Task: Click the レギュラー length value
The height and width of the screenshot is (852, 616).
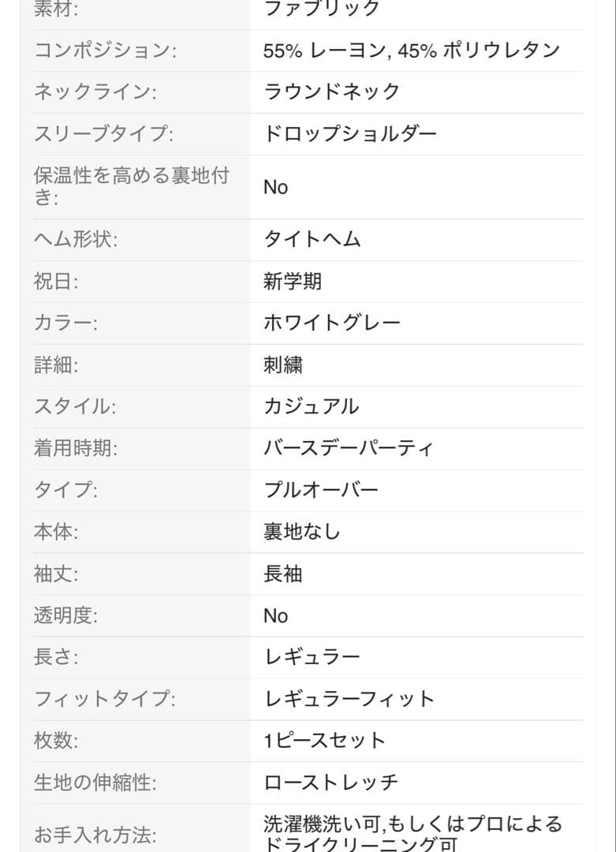Action: tap(312, 657)
